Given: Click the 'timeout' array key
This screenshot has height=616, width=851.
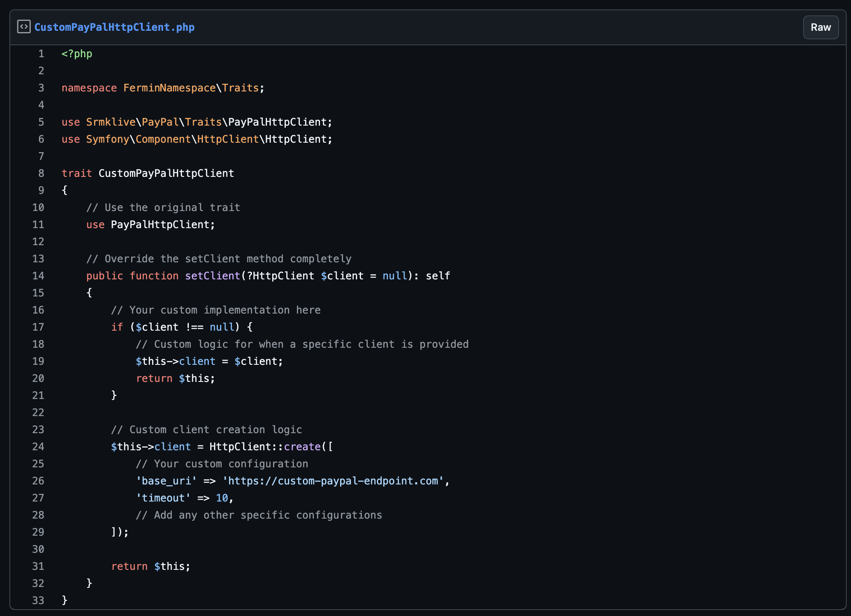Looking at the screenshot, I should pyautogui.click(x=163, y=498).
